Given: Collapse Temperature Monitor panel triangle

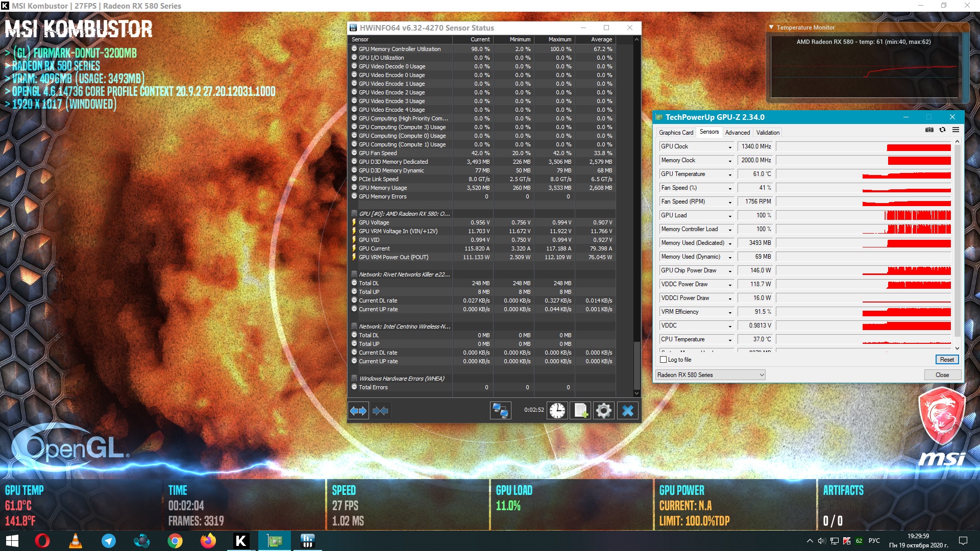Looking at the screenshot, I should tap(771, 28).
